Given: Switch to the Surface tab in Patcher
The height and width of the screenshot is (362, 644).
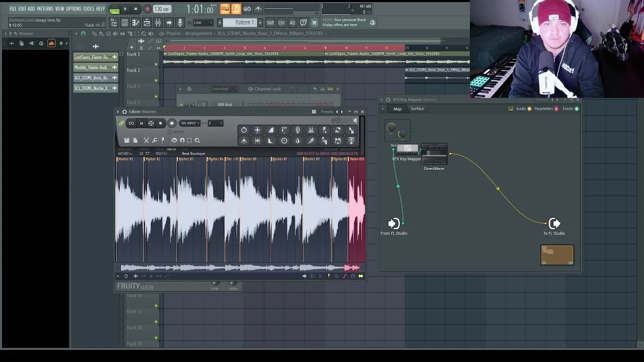Looking at the screenshot, I should click(417, 109).
